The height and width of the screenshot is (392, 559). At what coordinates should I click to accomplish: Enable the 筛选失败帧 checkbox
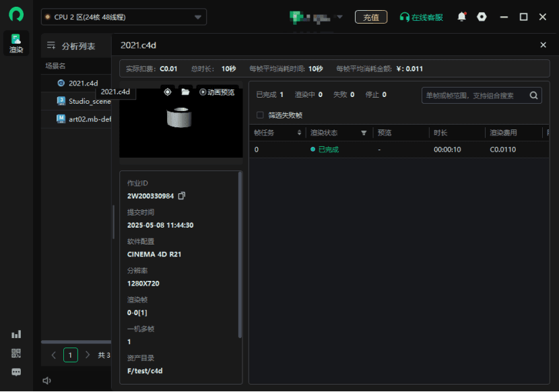click(260, 115)
